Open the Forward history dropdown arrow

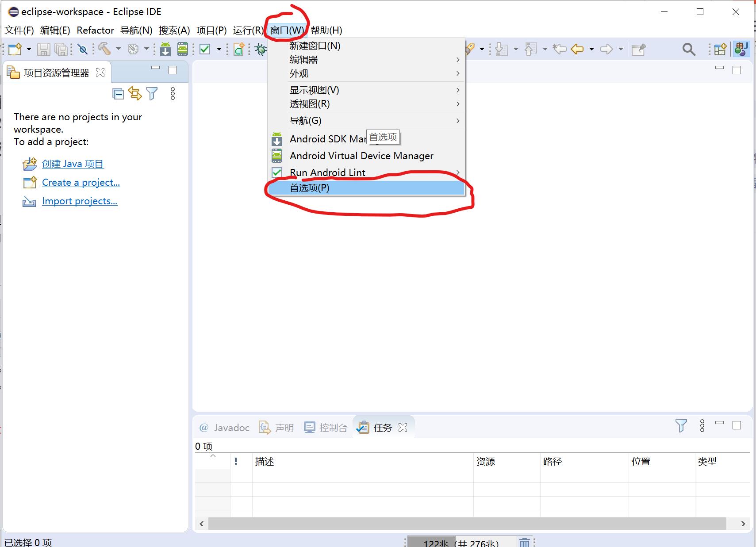tap(621, 49)
